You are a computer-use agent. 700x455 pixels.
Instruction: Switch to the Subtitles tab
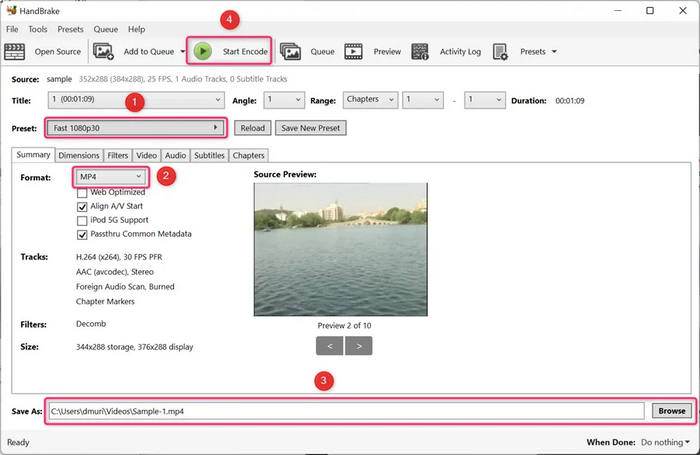coord(209,155)
